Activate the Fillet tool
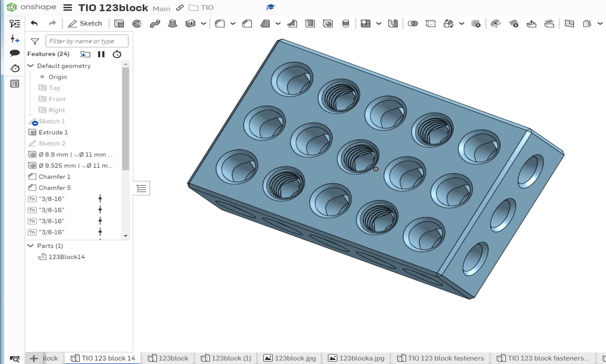Image resolution: width=606 pixels, height=364 pixels. (x=220, y=24)
